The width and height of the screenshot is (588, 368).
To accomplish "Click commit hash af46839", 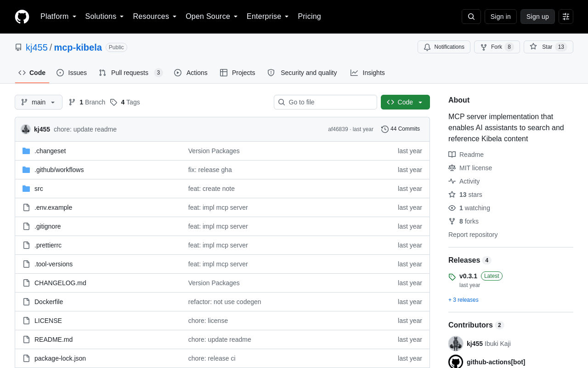I will 338,129.
